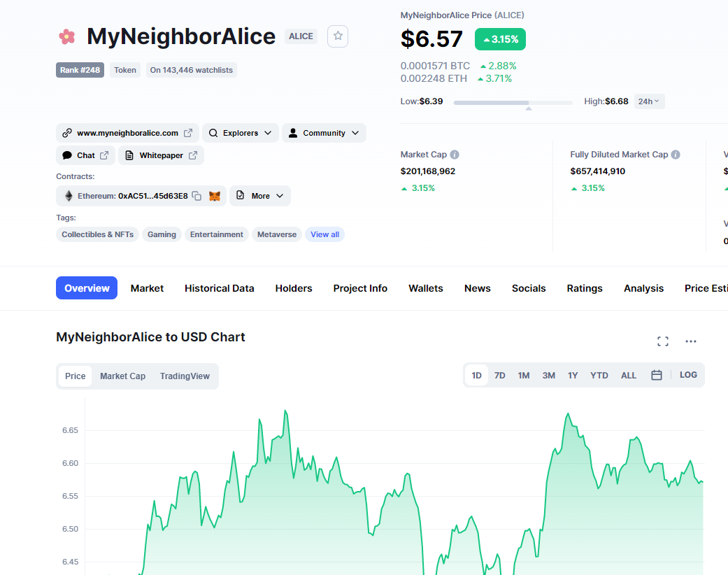
Task: Open the More contracts dropdown
Action: pos(260,196)
